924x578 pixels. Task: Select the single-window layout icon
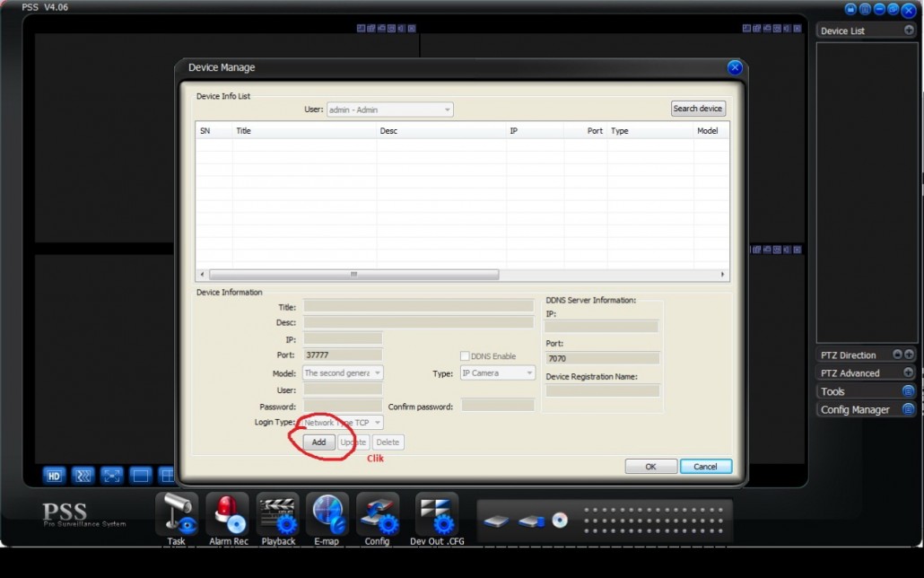[x=140, y=476]
